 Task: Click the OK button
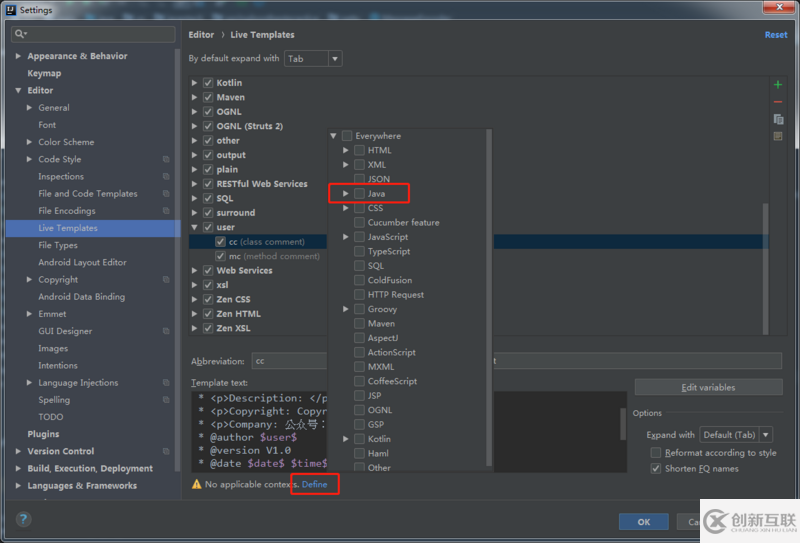pyautogui.click(x=643, y=522)
